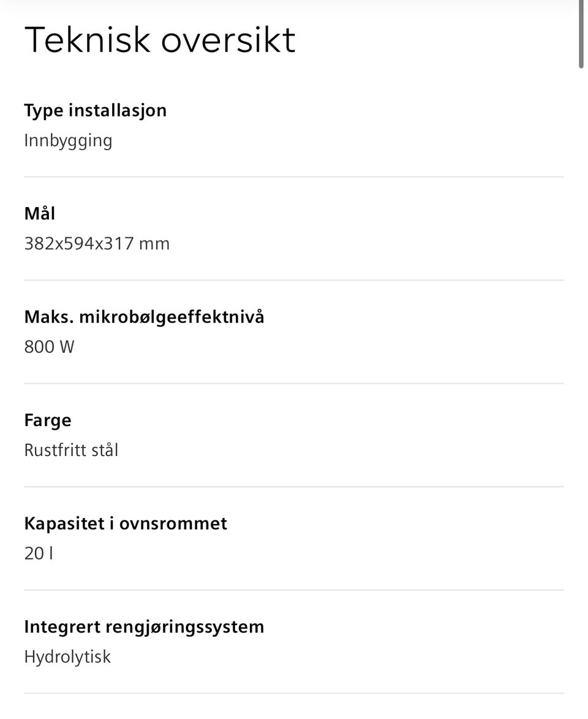
Task: Click the Hydrolytisk value text
Action: pos(67,657)
